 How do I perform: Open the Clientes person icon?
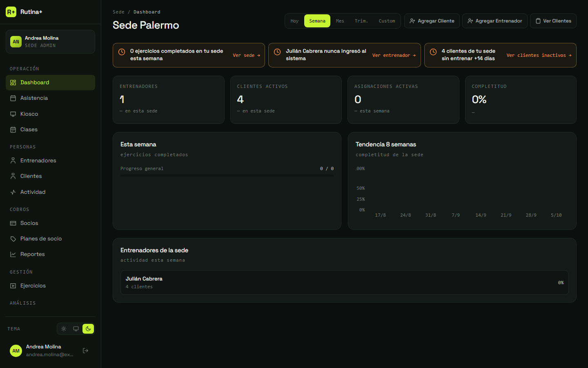[13, 176]
